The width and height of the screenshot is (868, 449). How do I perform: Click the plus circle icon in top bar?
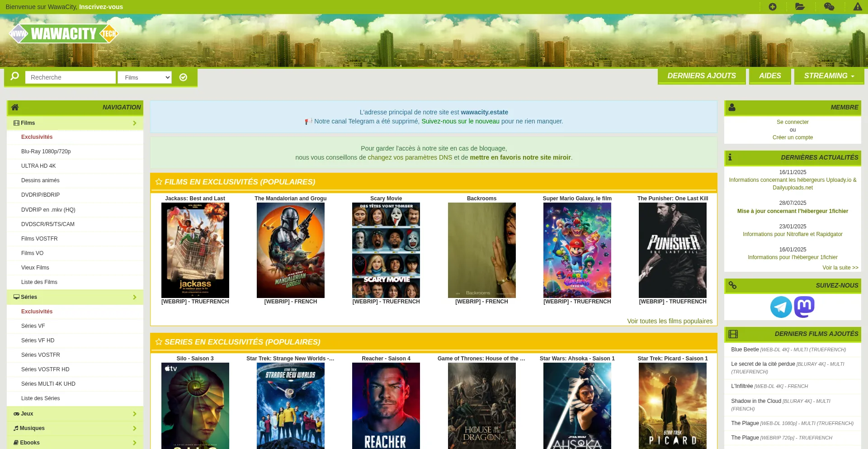tap(773, 7)
